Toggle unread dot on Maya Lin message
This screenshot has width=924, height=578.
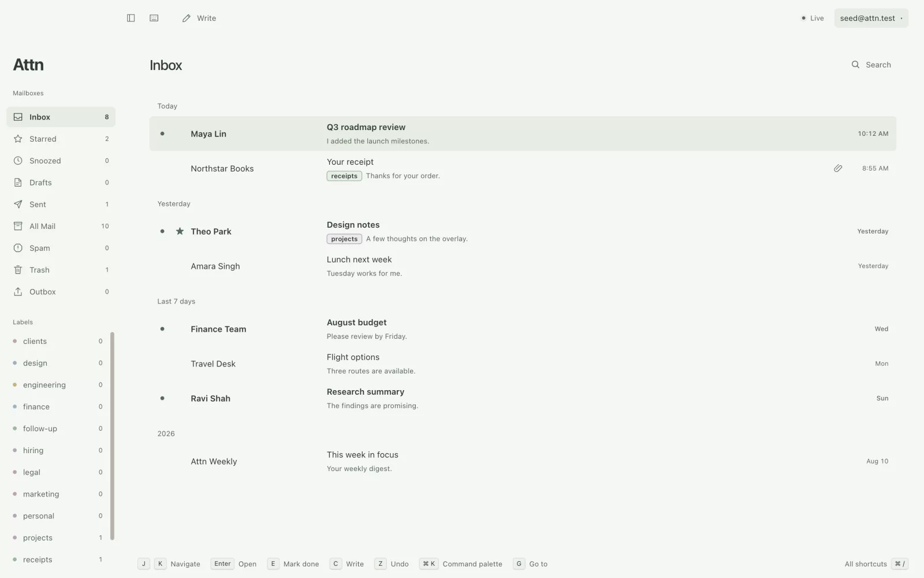click(162, 134)
